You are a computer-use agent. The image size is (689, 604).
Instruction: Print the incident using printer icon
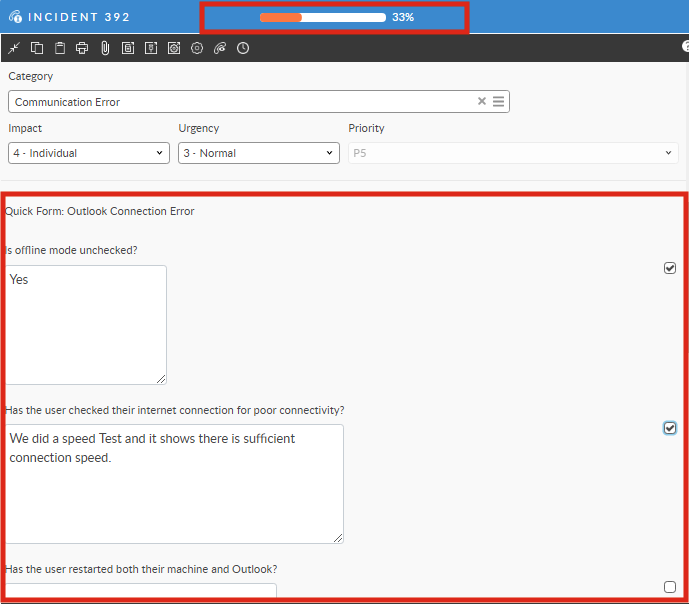[x=82, y=48]
